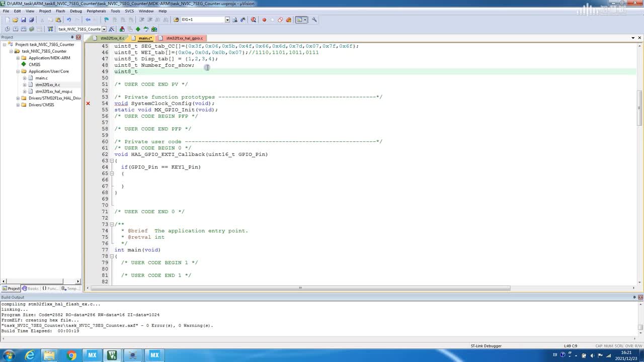Switch to the Templates panel tab

pyautogui.click(x=70, y=289)
